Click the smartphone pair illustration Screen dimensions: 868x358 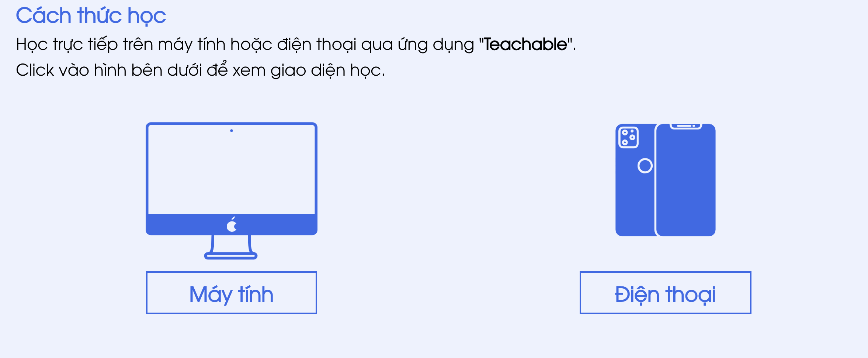click(x=666, y=180)
